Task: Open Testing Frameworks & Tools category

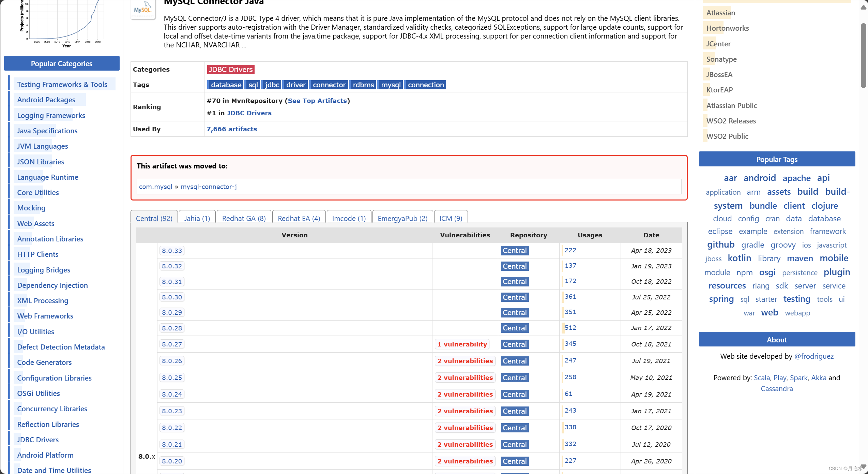Action: (62, 84)
